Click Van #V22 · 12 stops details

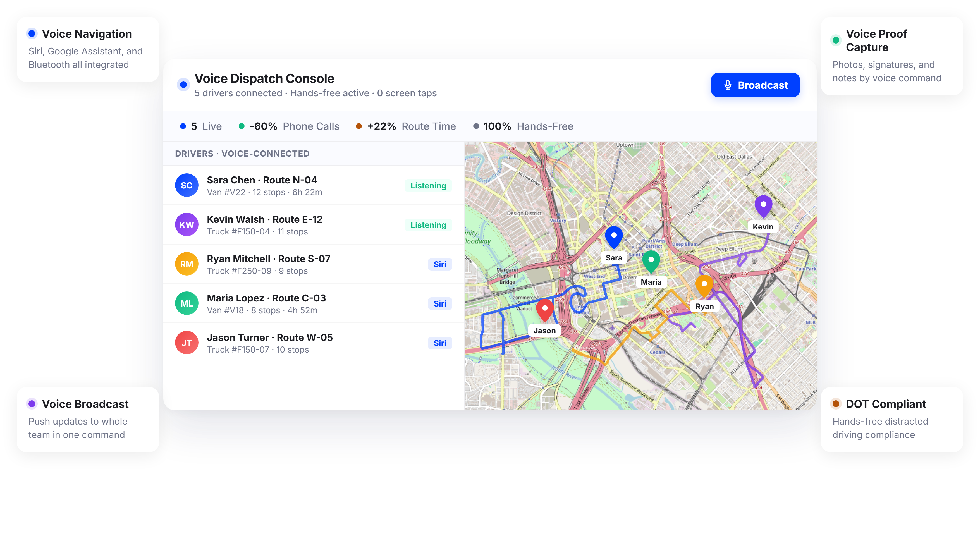264,193
